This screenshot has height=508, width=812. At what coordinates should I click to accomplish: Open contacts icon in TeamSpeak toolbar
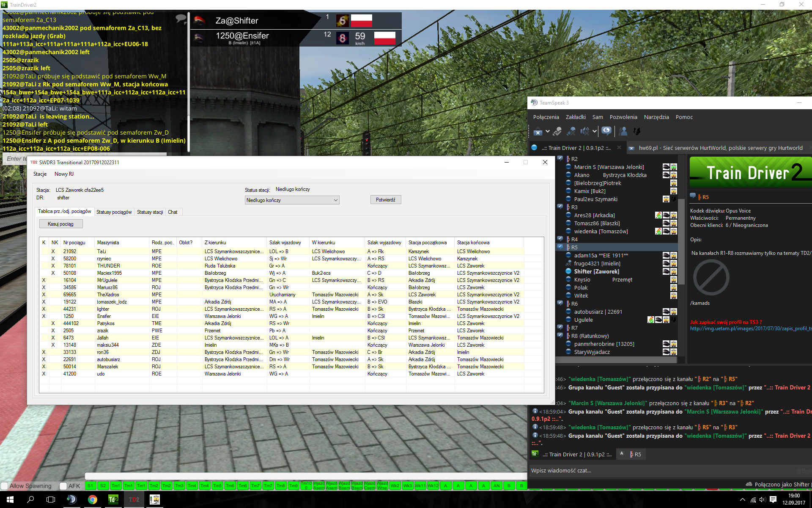(x=623, y=132)
